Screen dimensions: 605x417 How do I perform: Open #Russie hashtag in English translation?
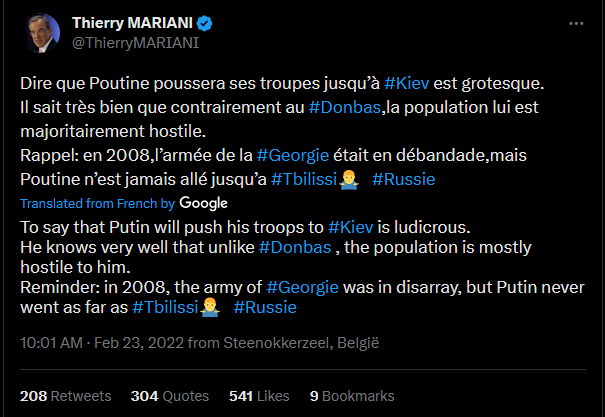click(x=265, y=307)
